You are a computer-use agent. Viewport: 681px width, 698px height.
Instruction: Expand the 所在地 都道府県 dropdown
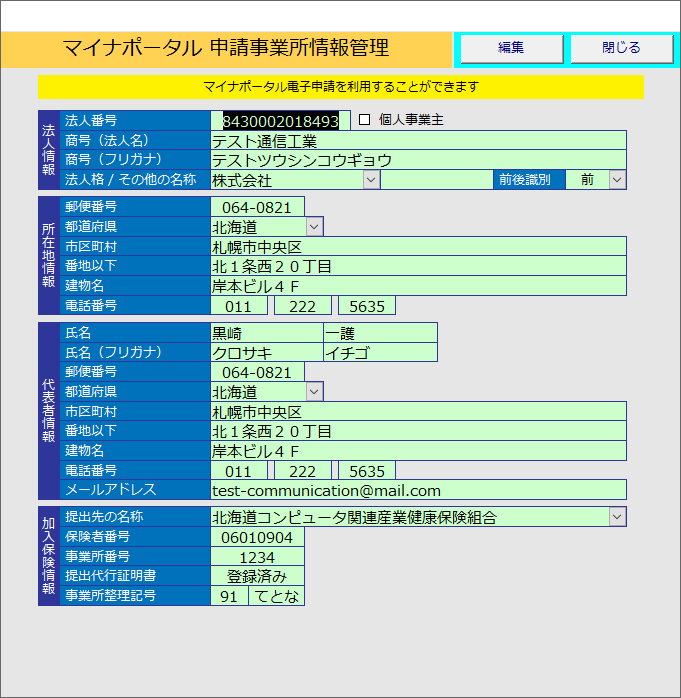coord(315,227)
